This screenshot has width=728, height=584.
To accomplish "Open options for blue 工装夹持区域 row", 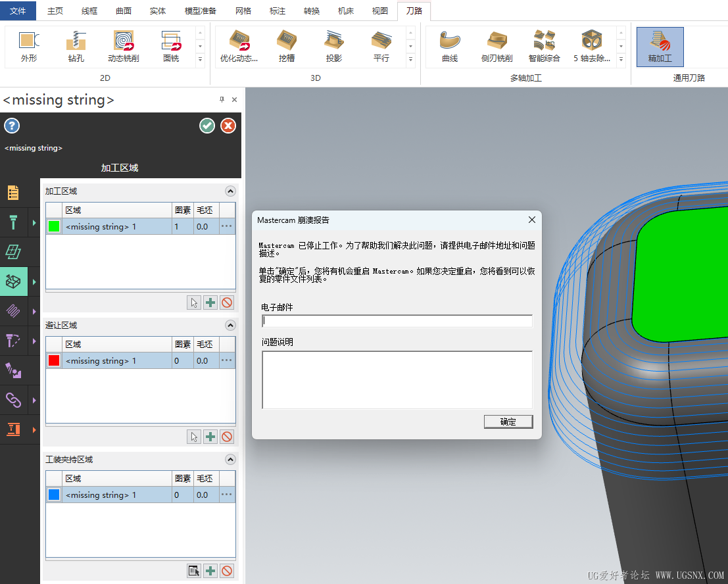I will pyautogui.click(x=227, y=495).
